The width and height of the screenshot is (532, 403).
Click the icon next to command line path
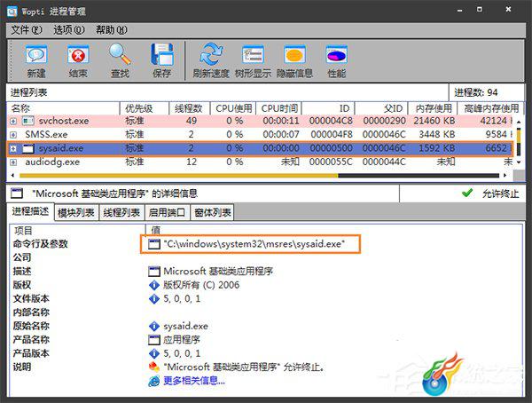click(x=154, y=244)
